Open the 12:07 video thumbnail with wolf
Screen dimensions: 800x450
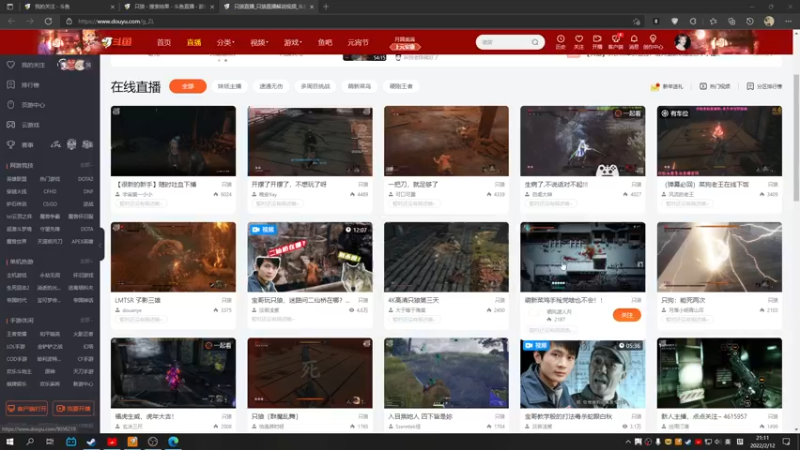tap(310, 257)
